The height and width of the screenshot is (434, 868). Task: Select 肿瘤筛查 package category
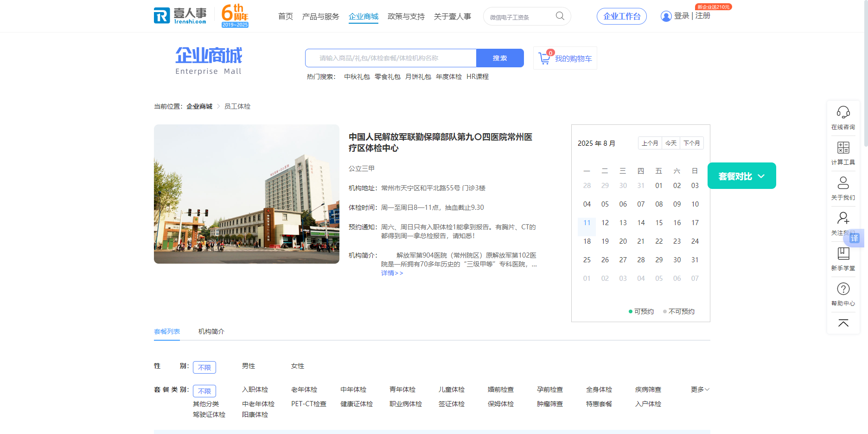point(550,404)
